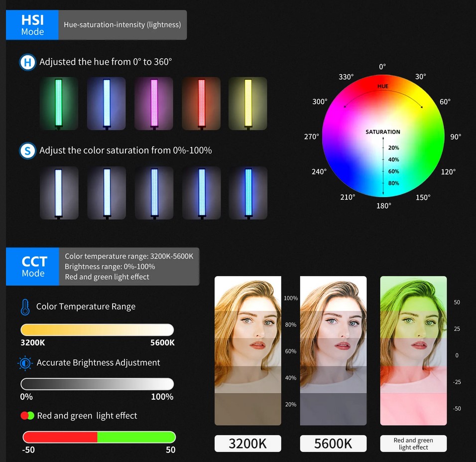Select the red LED light thumbnail
The width and height of the screenshot is (476, 462).
(x=201, y=103)
